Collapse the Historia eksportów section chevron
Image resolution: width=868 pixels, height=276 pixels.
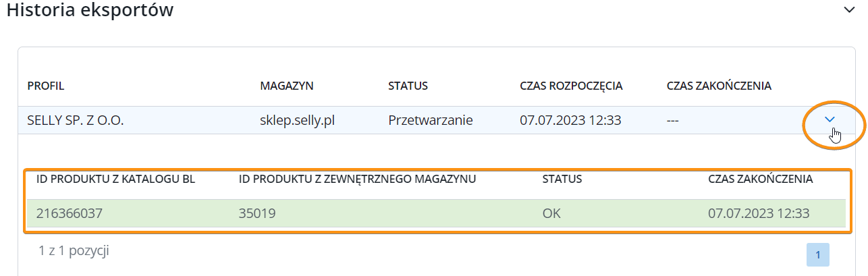[849, 9]
